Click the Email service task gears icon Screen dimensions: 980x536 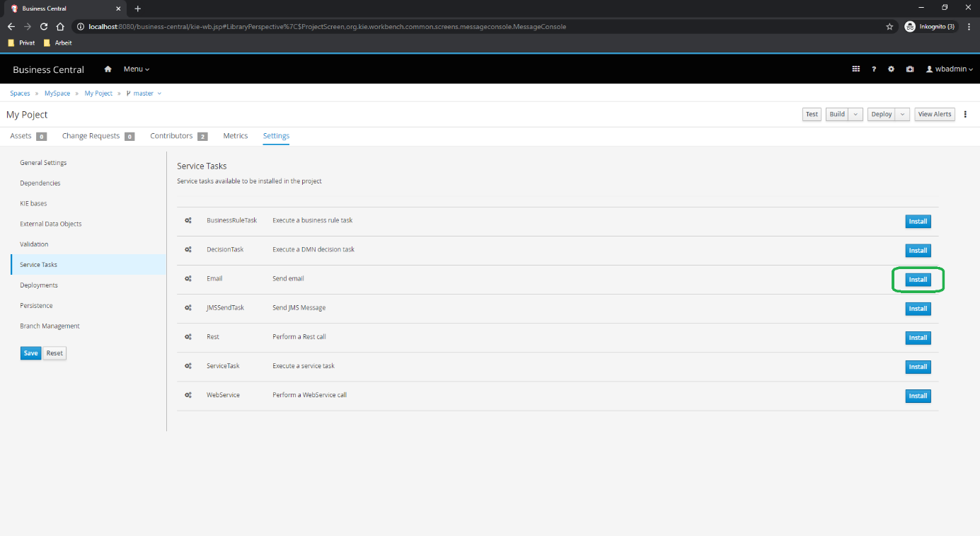[188, 278]
